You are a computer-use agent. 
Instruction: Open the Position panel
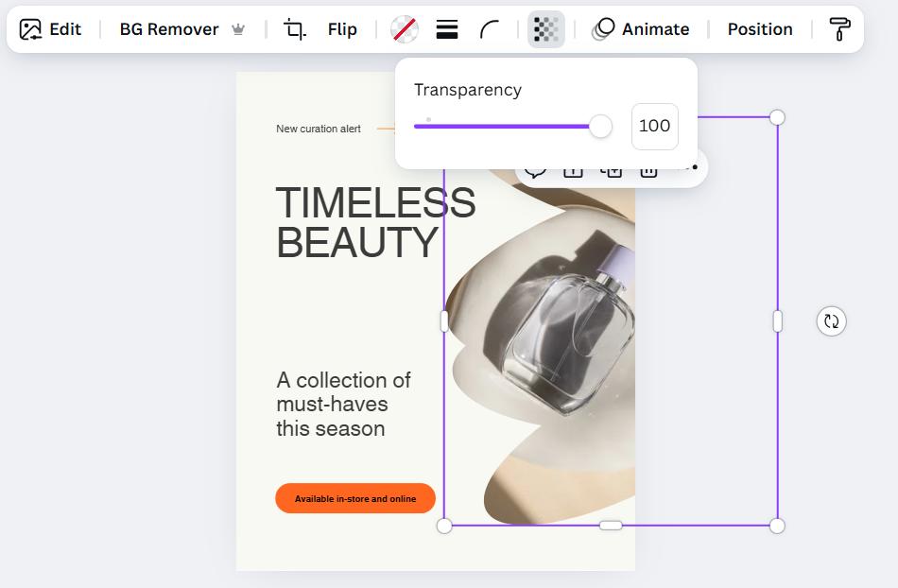(x=759, y=29)
